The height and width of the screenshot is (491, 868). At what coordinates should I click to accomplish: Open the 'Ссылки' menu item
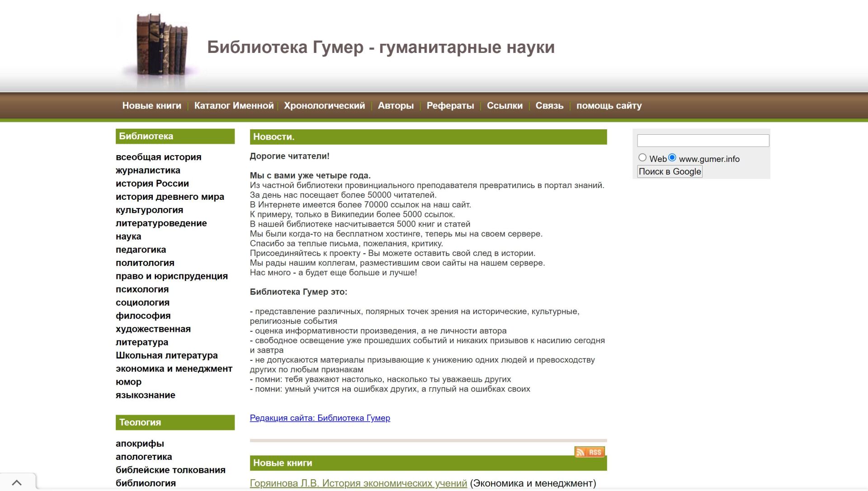coord(505,106)
